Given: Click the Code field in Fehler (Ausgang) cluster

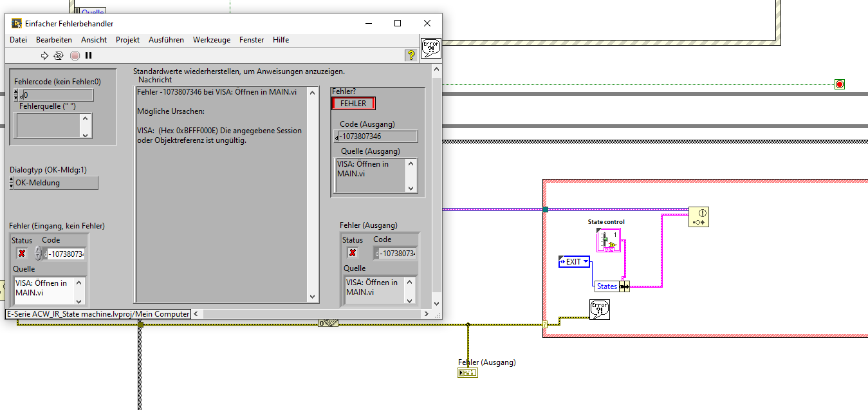Looking at the screenshot, I should tap(398, 253).
